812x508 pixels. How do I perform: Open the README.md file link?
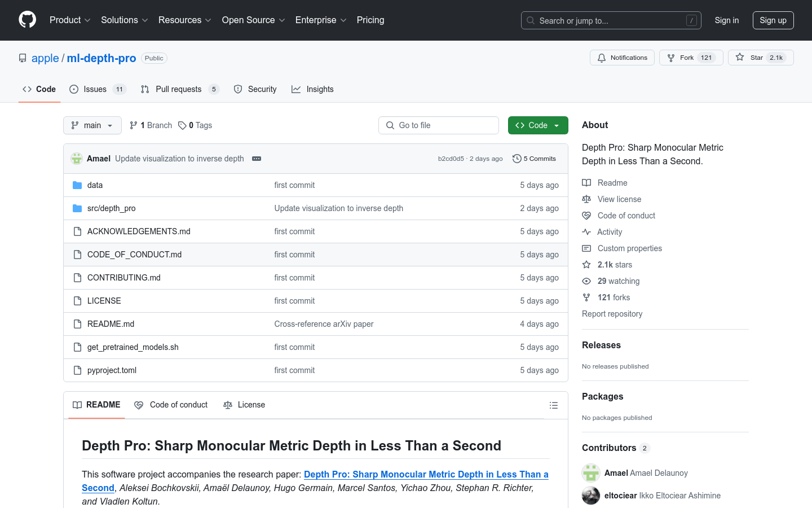[111, 324]
